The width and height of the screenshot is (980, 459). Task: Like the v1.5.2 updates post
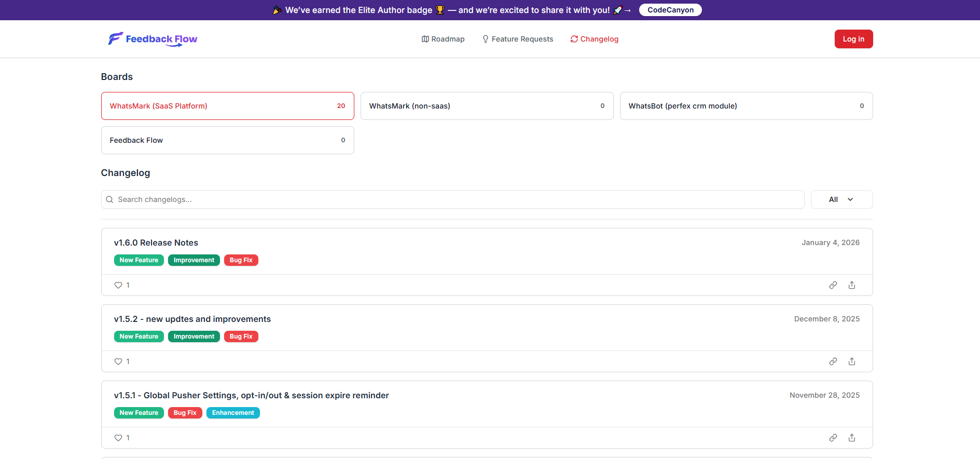[118, 361]
